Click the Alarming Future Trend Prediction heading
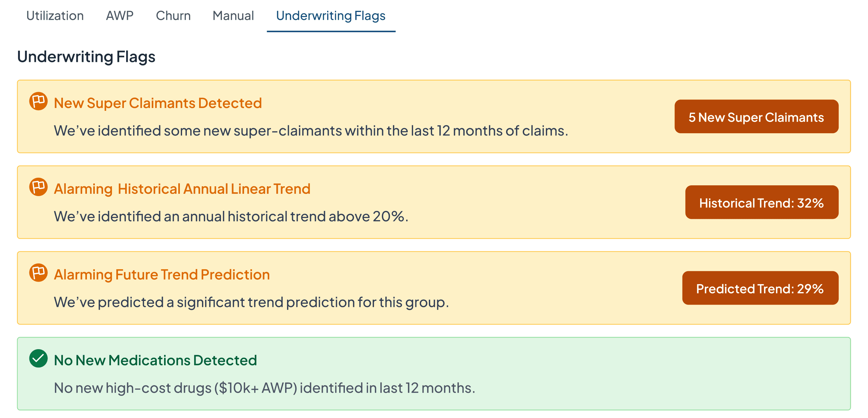Image resolution: width=868 pixels, height=418 pixels. pyautogui.click(x=162, y=275)
